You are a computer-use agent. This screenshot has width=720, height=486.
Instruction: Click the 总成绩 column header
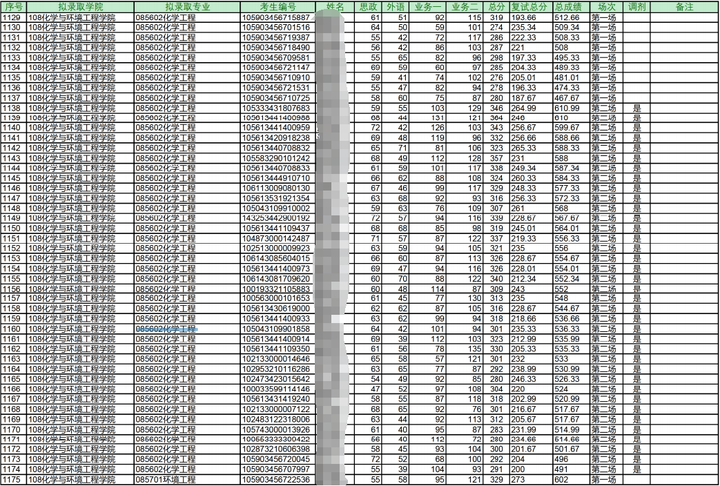pyautogui.click(x=571, y=7)
